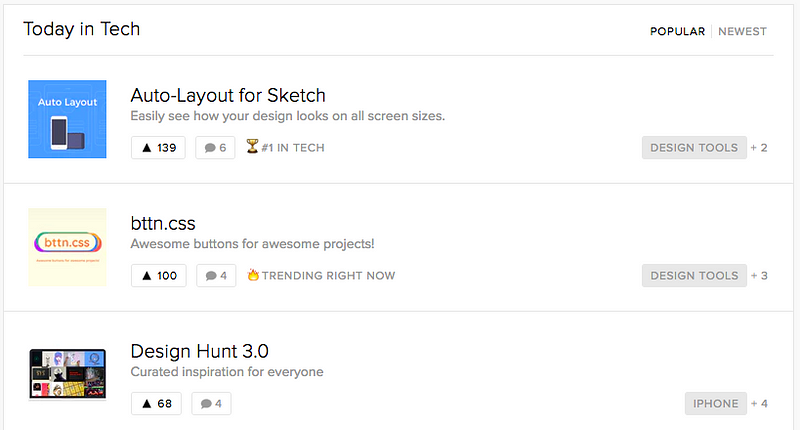
Task: Expand the +3 more tags on bttn.css
Action: click(x=759, y=276)
